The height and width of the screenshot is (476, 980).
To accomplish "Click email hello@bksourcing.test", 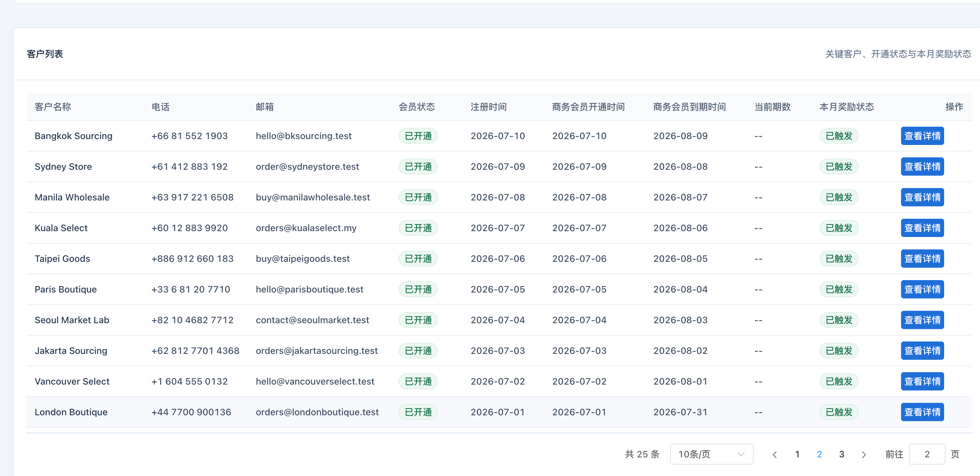I will [x=304, y=136].
